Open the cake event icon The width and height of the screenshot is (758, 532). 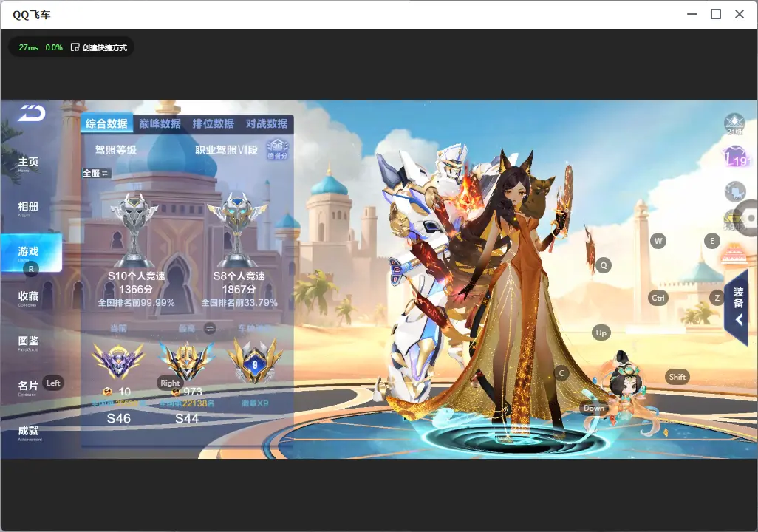pos(733,254)
